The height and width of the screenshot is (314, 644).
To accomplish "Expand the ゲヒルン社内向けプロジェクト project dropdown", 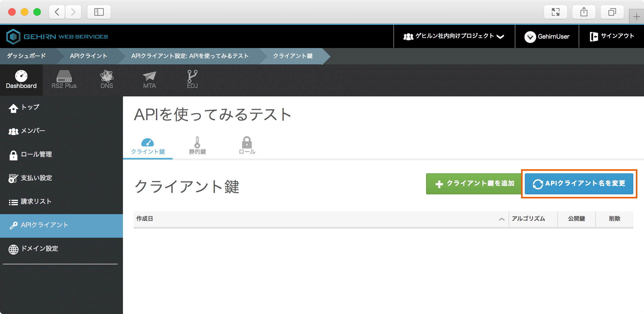I will pos(454,36).
